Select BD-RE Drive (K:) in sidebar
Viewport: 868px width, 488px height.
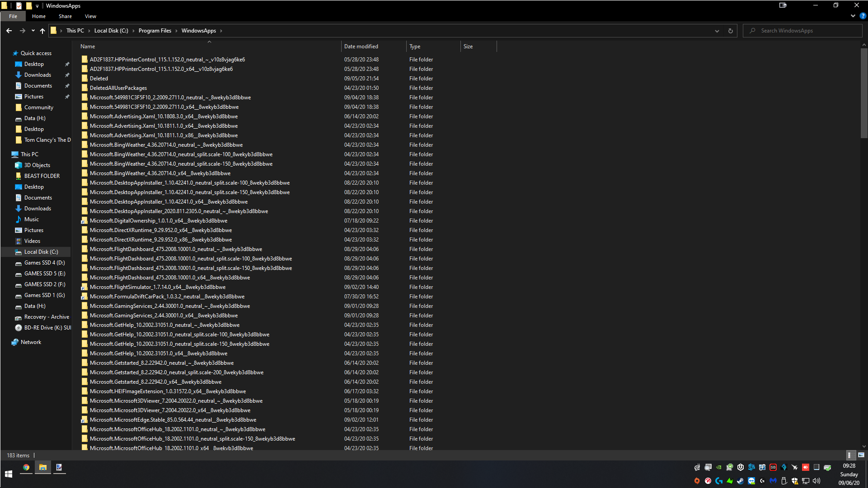coord(47,328)
